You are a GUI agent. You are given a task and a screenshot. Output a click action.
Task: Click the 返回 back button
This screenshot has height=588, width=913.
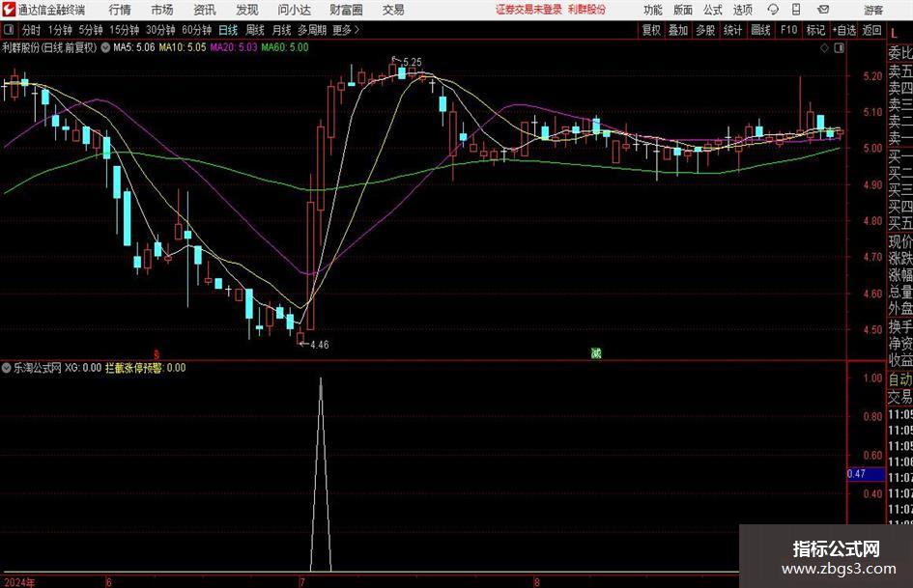tap(871, 30)
